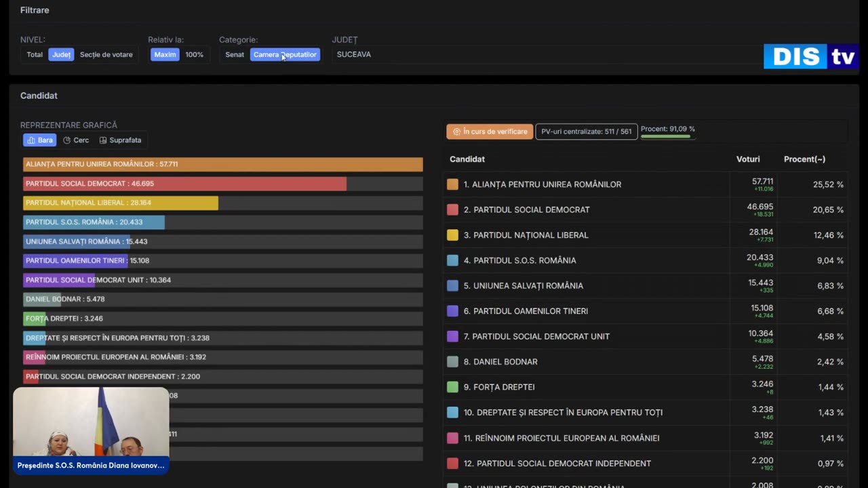Select table row 6. PARTIDUL OAMENILOR TINERI

pyautogui.click(x=646, y=311)
